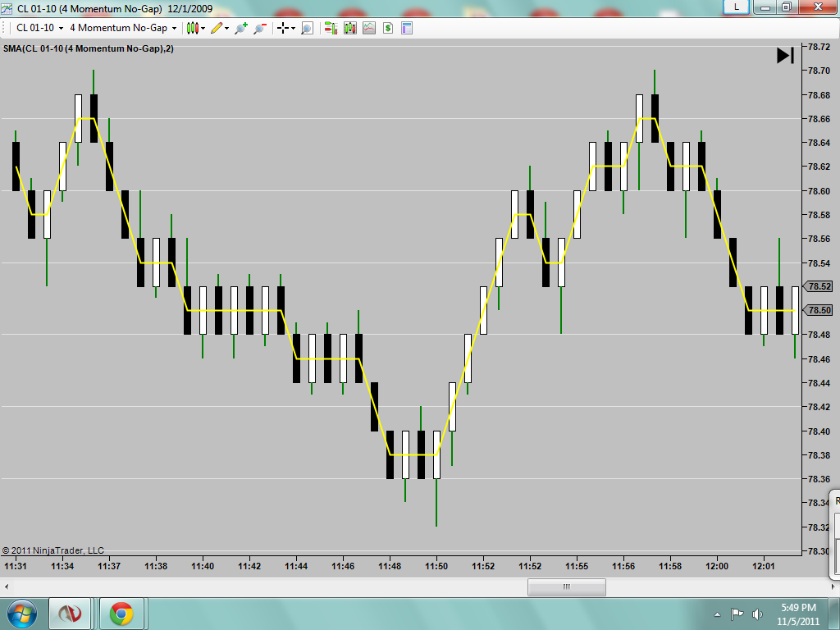Viewport: 840px width, 630px height.
Task: Click the 78.36 price axis label
Action: [x=819, y=479]
